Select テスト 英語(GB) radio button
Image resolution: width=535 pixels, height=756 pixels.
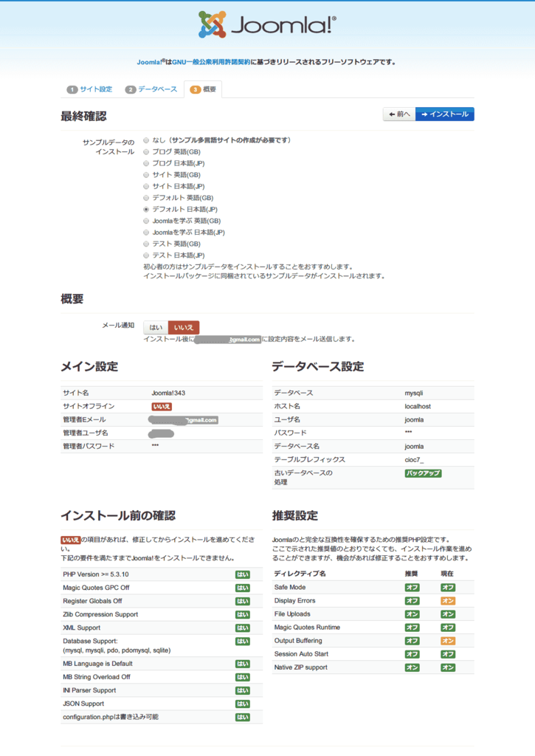(146, 244)
